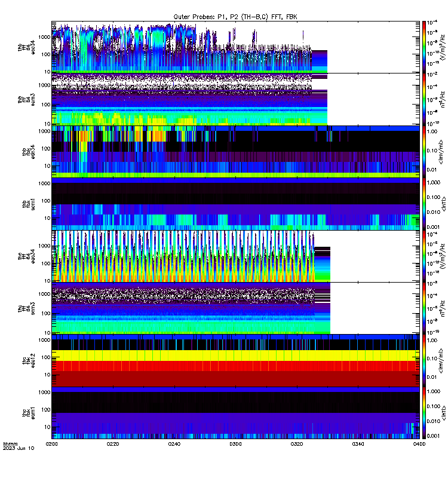This screenshot has height=478, width=448.
Task: Click the 0320 time axis label
Action: (x=297, y=444)
